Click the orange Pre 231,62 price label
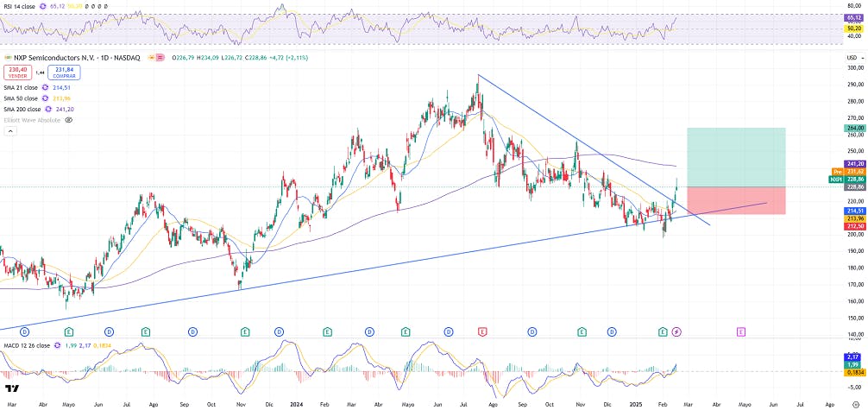 (847, 172)
